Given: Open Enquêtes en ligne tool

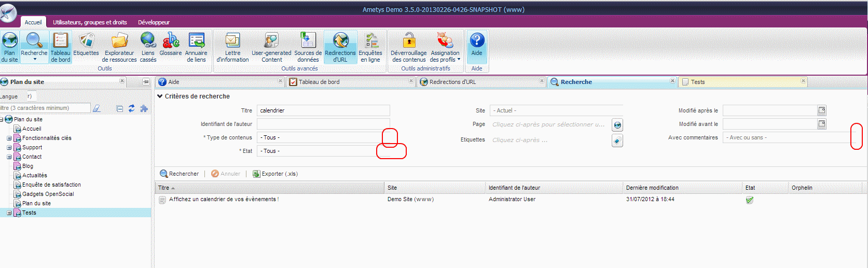Looking at the screenshot, I should pos(370,47).
